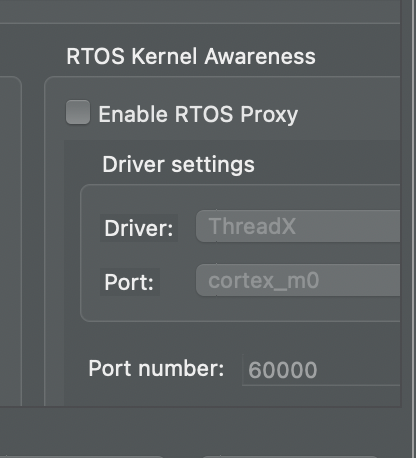The image size is (416, 458).
Task: Click empty area inside Driver settings box
Action: [x=240, y=310]
